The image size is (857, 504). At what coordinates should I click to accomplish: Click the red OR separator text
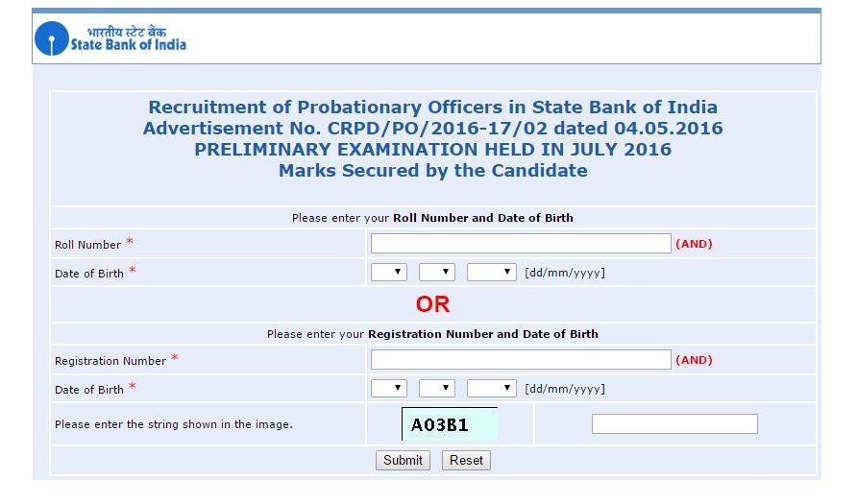click(432, 304)
